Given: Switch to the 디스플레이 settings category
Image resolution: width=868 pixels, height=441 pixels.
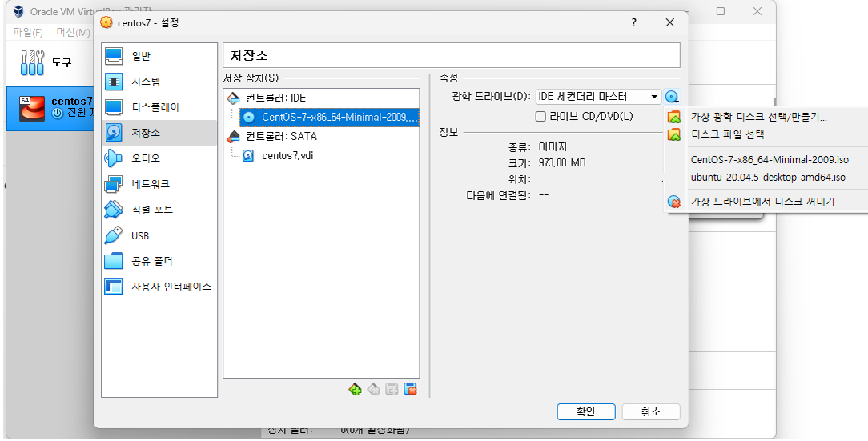Looking at the screenshot, I should point(159,107).
